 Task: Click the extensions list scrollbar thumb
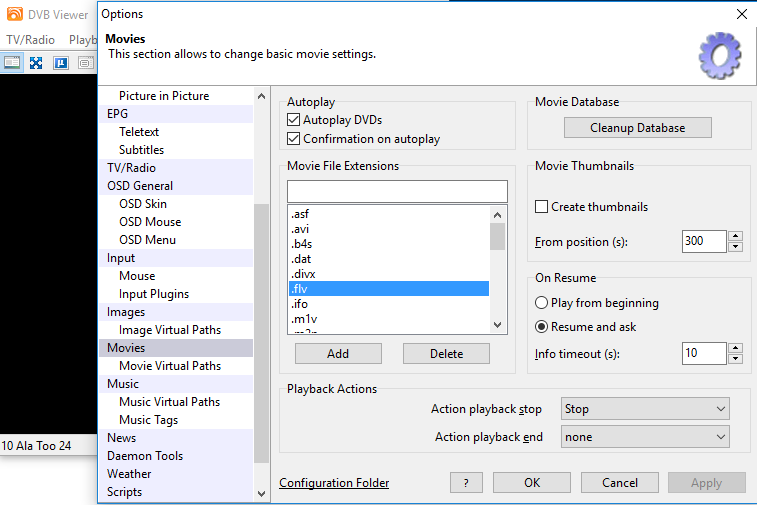pos(497,237)
